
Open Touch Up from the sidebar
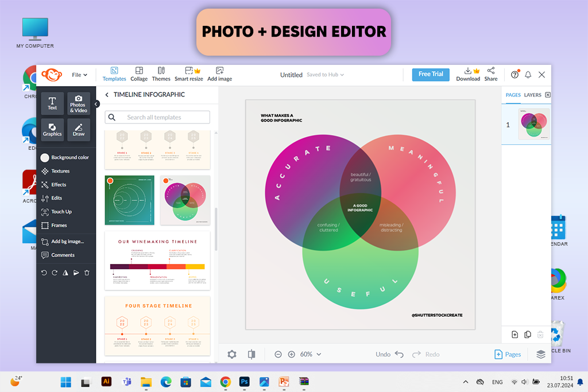[x=56, y=211]
